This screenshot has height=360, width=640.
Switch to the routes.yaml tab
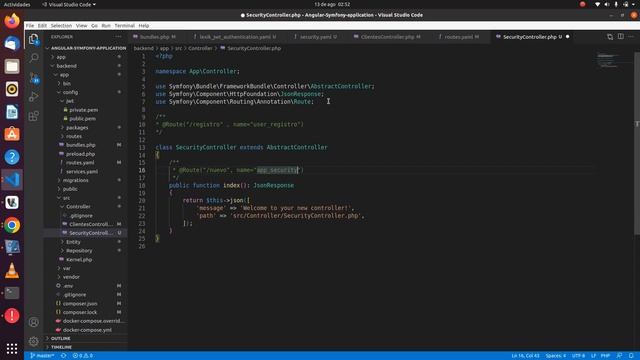(458, 37)
